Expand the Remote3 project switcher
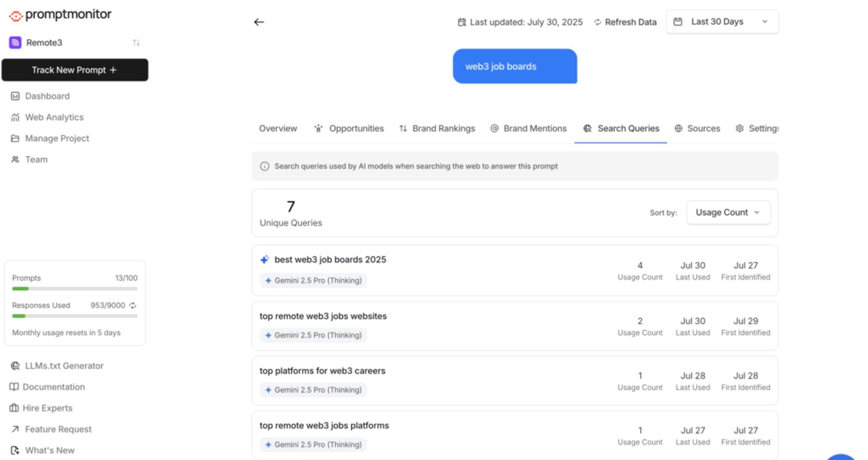 [x=75, y=42]
